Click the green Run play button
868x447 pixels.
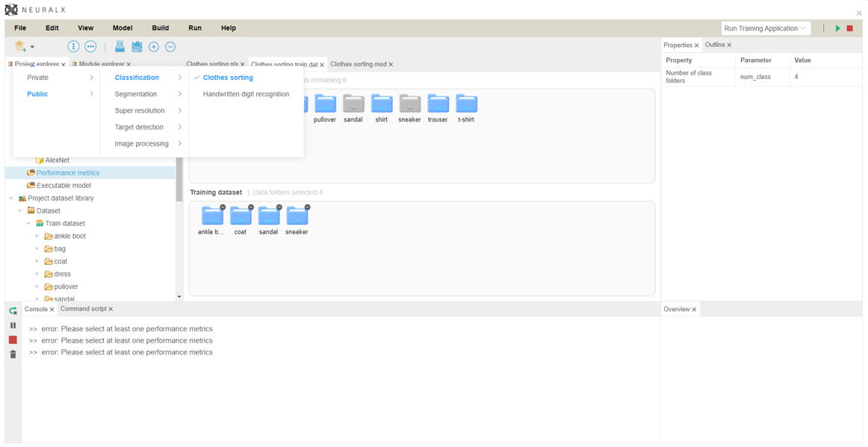pos(837,28)
